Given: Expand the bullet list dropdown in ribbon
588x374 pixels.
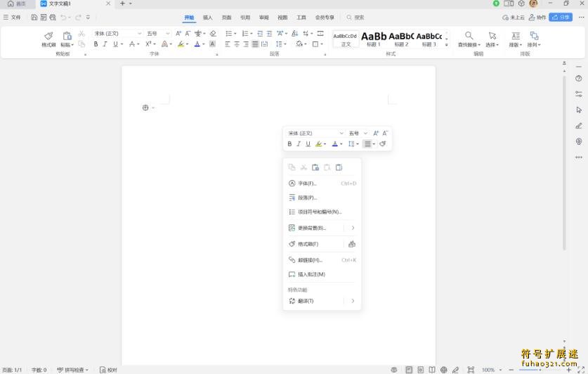Looking at the screenshot, I should pos(235,34).
